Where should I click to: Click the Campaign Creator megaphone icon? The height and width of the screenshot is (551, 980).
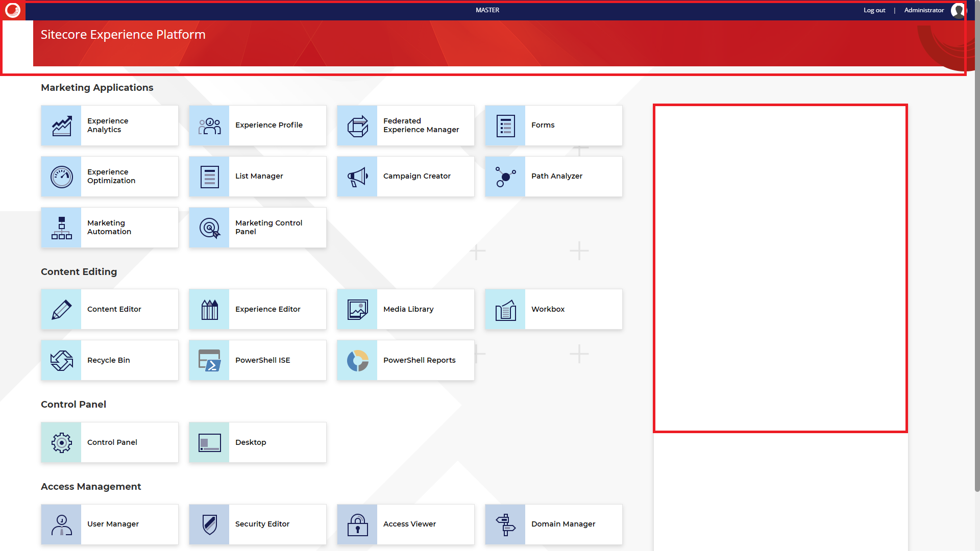pyautogui.click(x=357, y=177)
